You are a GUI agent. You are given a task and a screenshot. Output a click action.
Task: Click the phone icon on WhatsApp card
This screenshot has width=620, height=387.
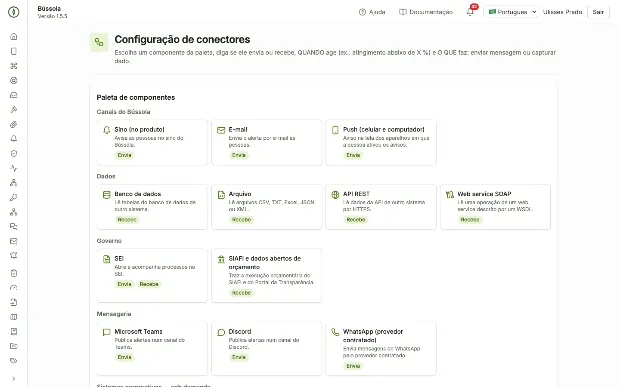335,332
